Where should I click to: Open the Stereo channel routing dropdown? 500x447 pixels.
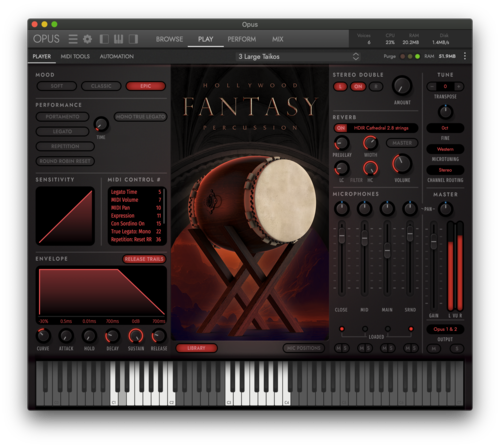[445, 170]
